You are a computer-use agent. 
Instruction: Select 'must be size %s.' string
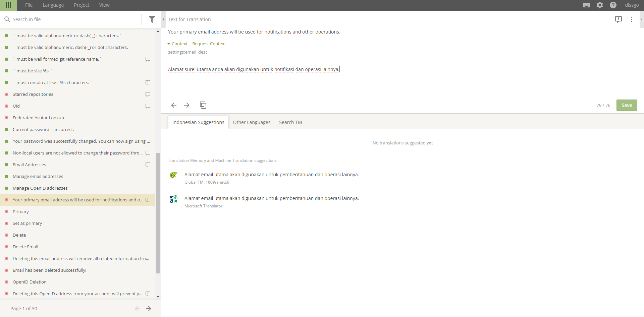(77, 71)
